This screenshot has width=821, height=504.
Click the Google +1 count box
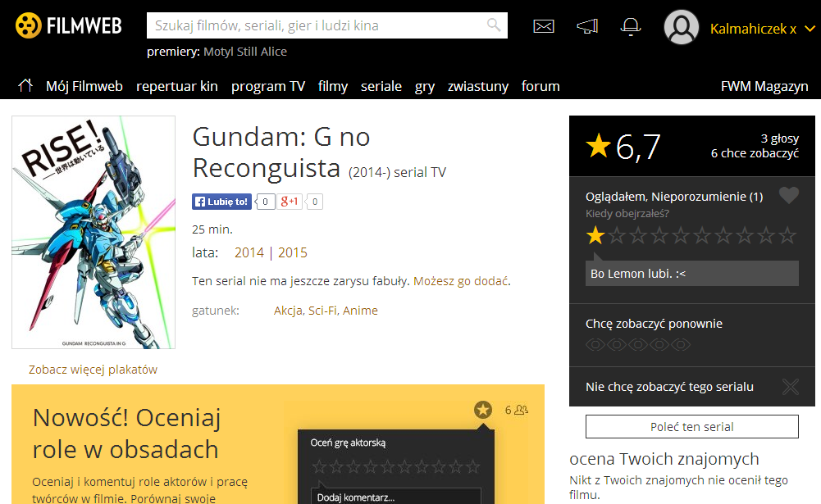tap(314, 202)
